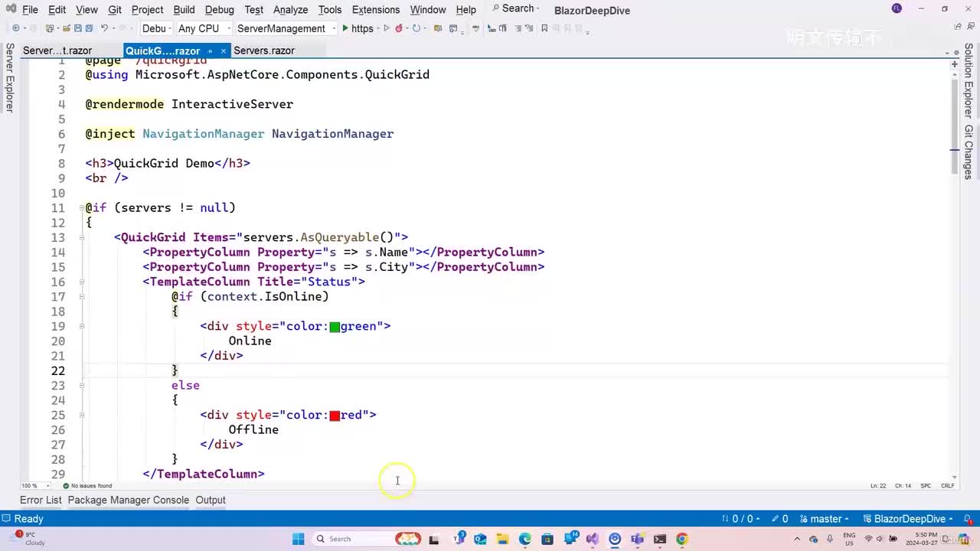Open Microsoft Edge from the taskbar
Viewport: 980px width, 551px height.
tap(525, 539)
